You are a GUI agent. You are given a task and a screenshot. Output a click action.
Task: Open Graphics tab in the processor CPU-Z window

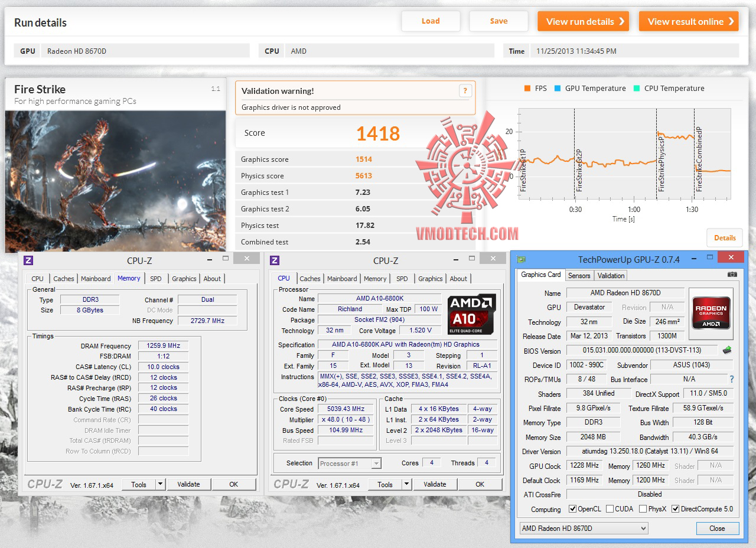pos(431,279)
